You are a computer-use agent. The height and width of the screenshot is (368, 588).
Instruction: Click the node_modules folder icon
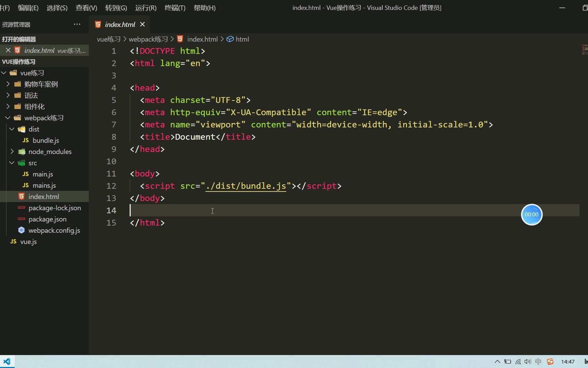coord(22,152)
